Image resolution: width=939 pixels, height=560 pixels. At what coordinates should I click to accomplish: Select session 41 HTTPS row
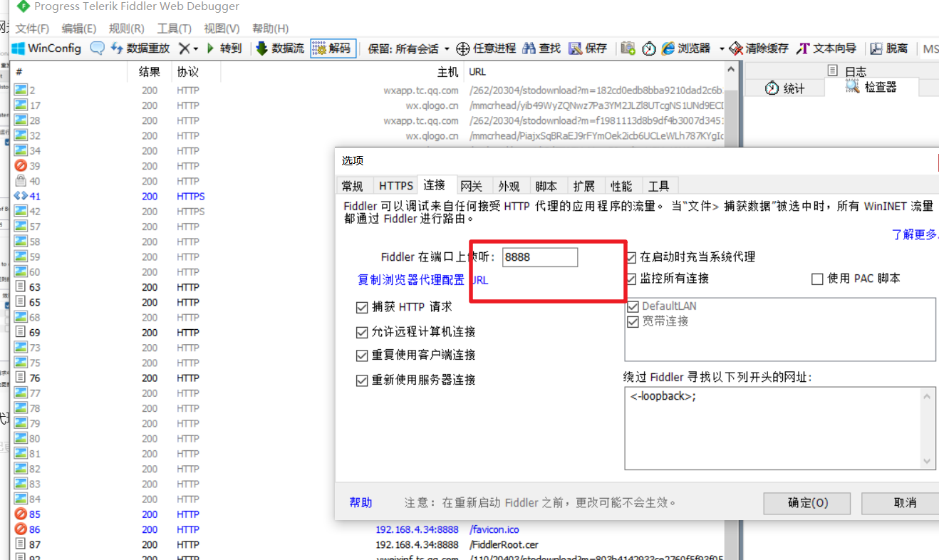[x=368, y=197]
